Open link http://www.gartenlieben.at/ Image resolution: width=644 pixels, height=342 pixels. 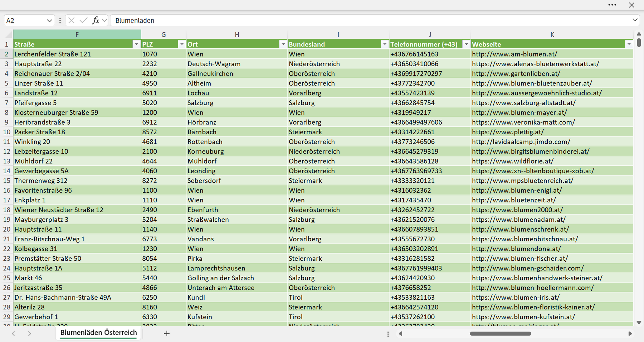point(516,73)
